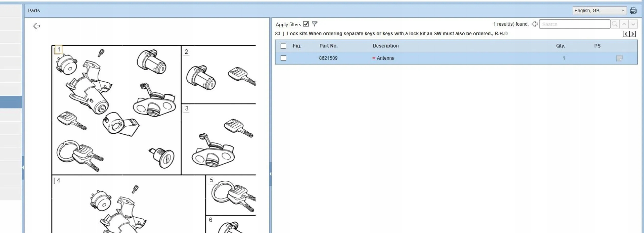
Task: Open the note icon for Antenna row
Action: (619, 58)
